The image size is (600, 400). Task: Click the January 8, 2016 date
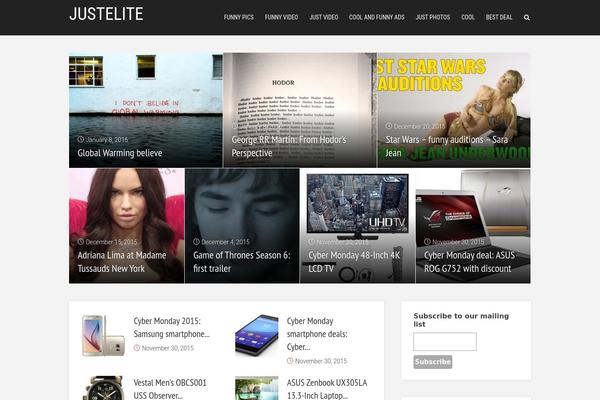coord(107,140)
